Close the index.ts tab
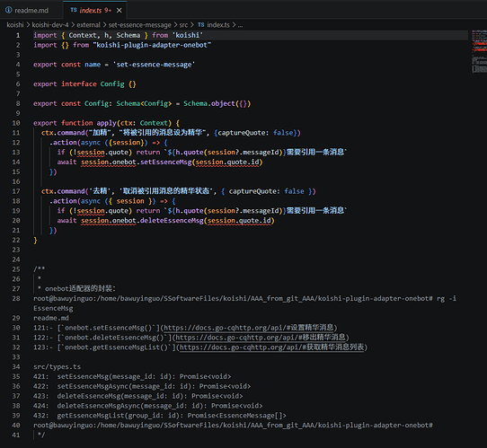The image size is (487, 448). point(119,10)
